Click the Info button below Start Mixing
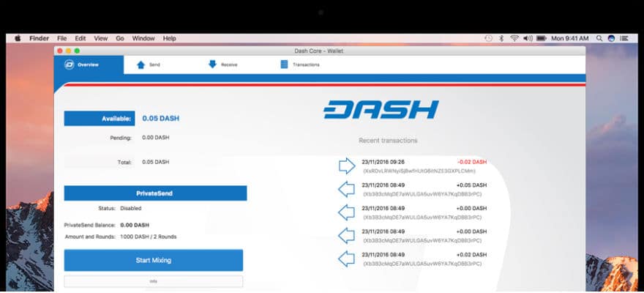The width and height of the screenshot is (644, 293). 153,281
